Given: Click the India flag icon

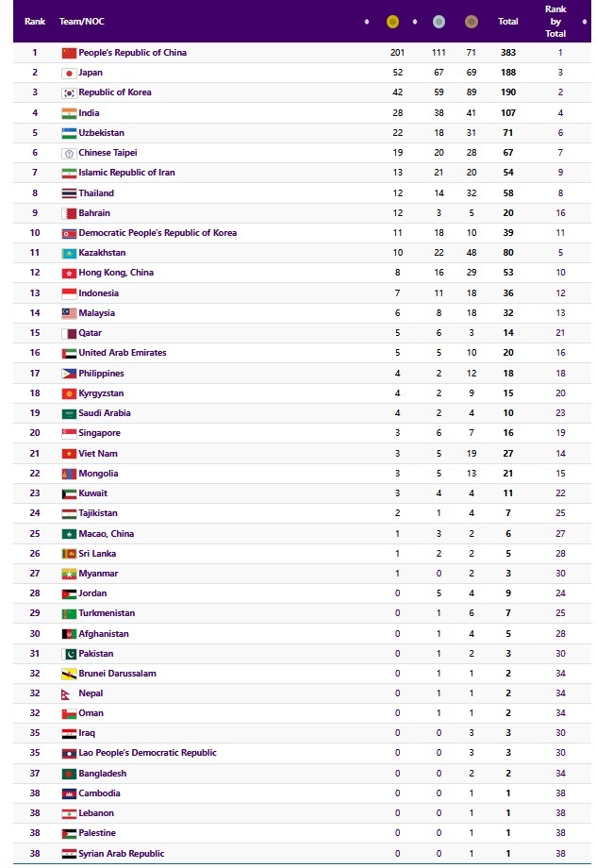Looking at the screenshot, I should [69, 113].
